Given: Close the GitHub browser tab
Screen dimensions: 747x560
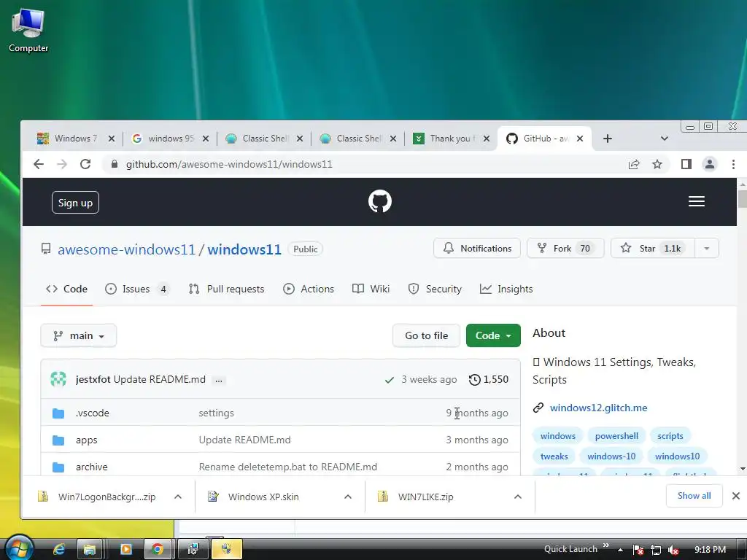Looking at the screenshot, I should pos(580,139).
